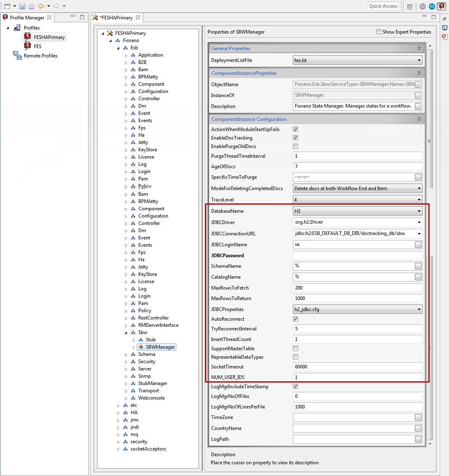
Task: Click the yellow Back arrow icon
Action: tap(41, 6)
